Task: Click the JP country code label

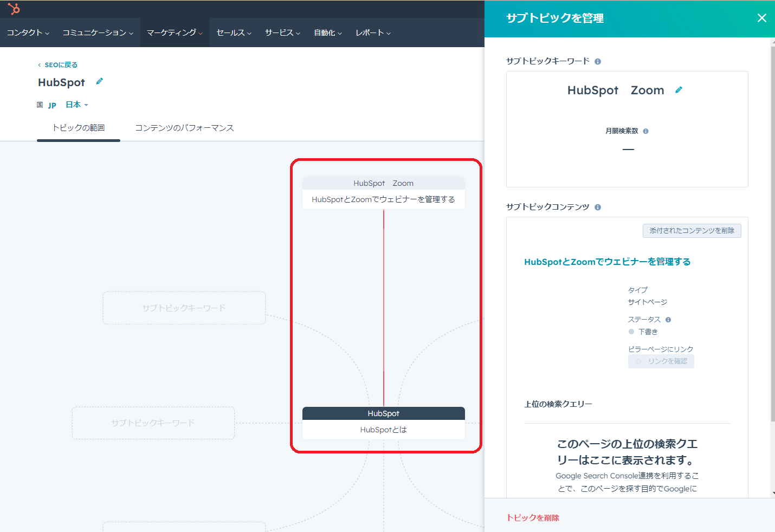Action: [52, 105]
